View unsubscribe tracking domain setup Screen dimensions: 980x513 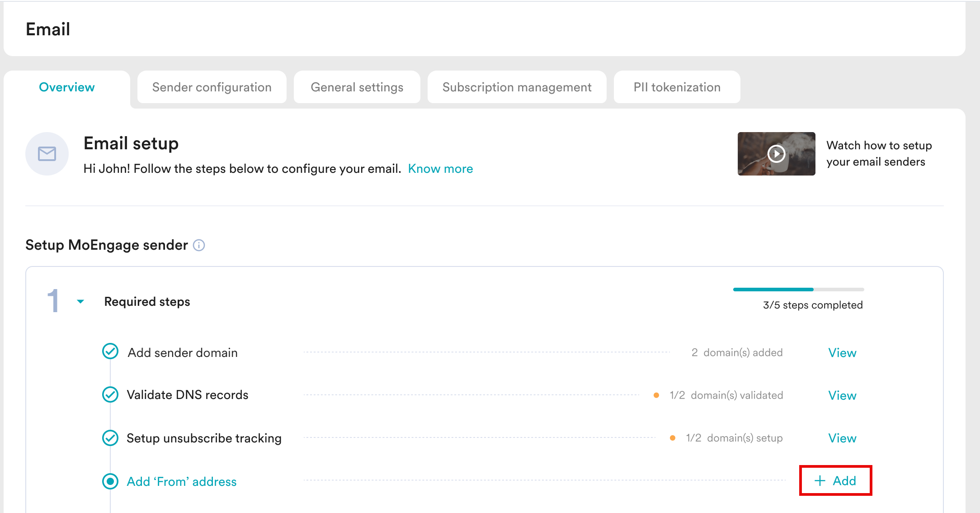coord(842,438)
